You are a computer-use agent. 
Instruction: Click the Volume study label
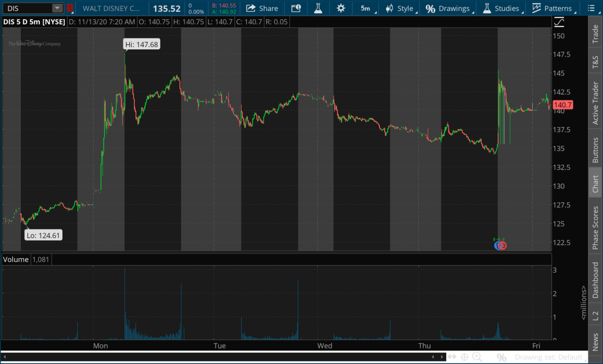16,260
